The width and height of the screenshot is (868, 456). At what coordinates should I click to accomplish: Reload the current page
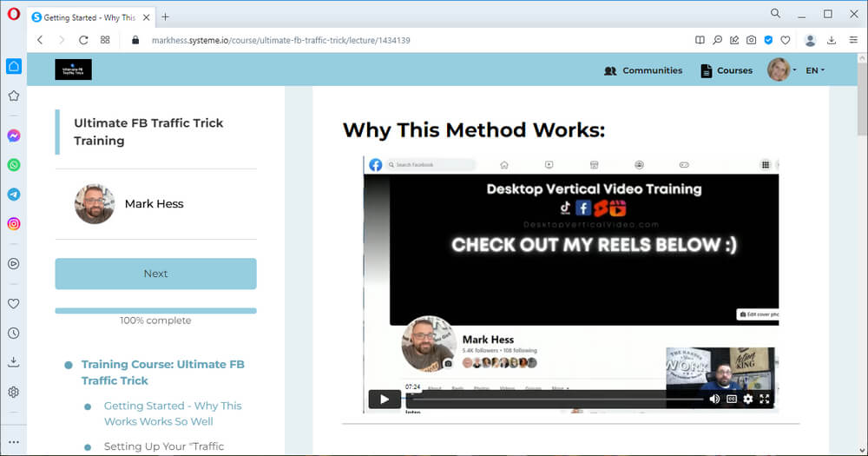(x=83, y=40)
